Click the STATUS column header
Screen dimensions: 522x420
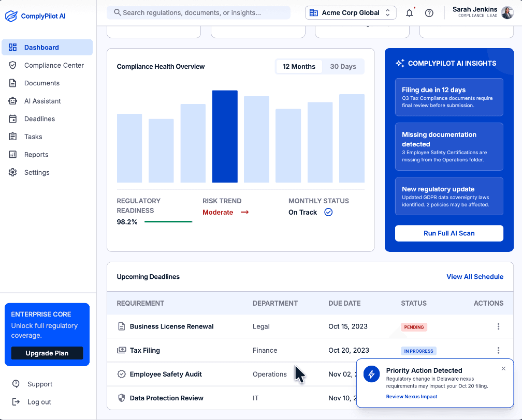point(413,303)
